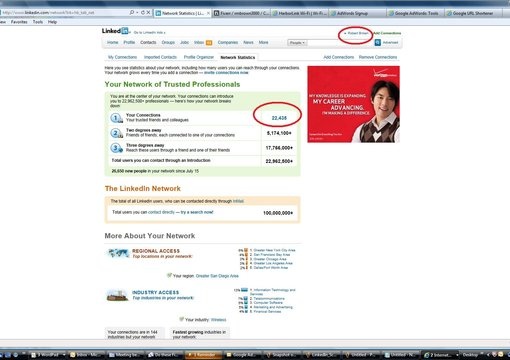Image resolution: width=510 pixels, height=360 pixels.
Task: Switch to the HarborLink Wi-Fi browser tab
Action: tap(299, 13)
